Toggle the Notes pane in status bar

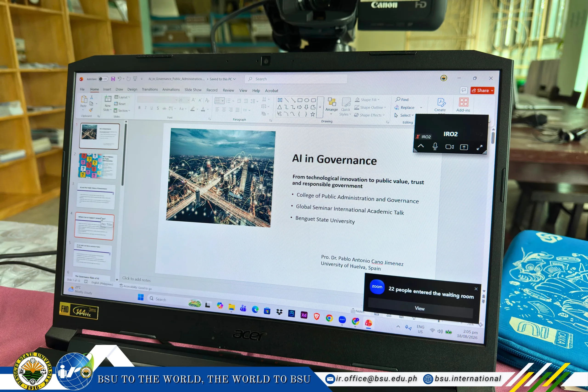357,311
